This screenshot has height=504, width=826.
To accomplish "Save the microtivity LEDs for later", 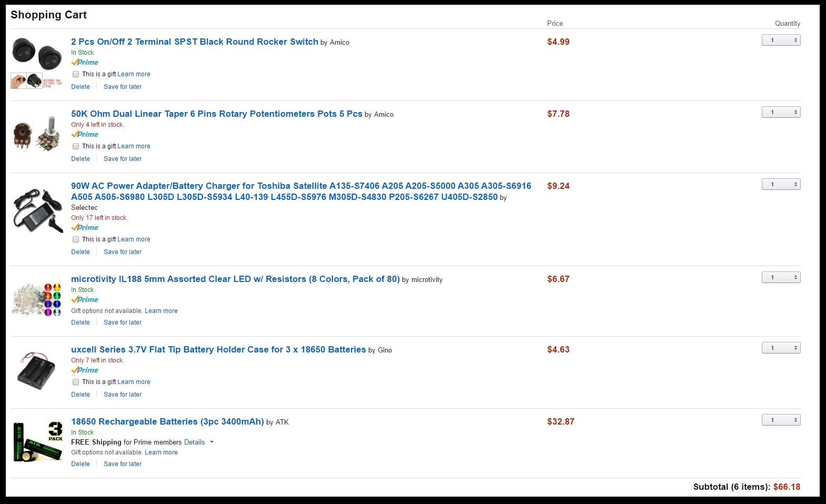I will pos(123,322).
